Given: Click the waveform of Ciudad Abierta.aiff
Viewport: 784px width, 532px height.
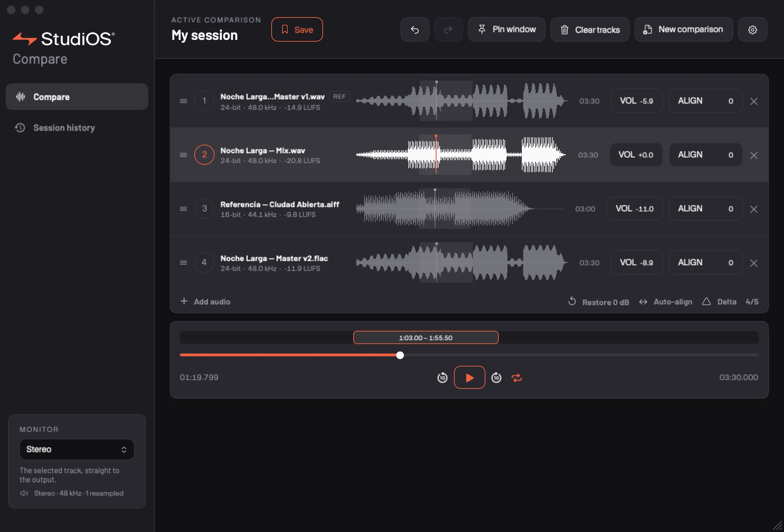Looking at the screenshot, I should [x=460, y=209].
